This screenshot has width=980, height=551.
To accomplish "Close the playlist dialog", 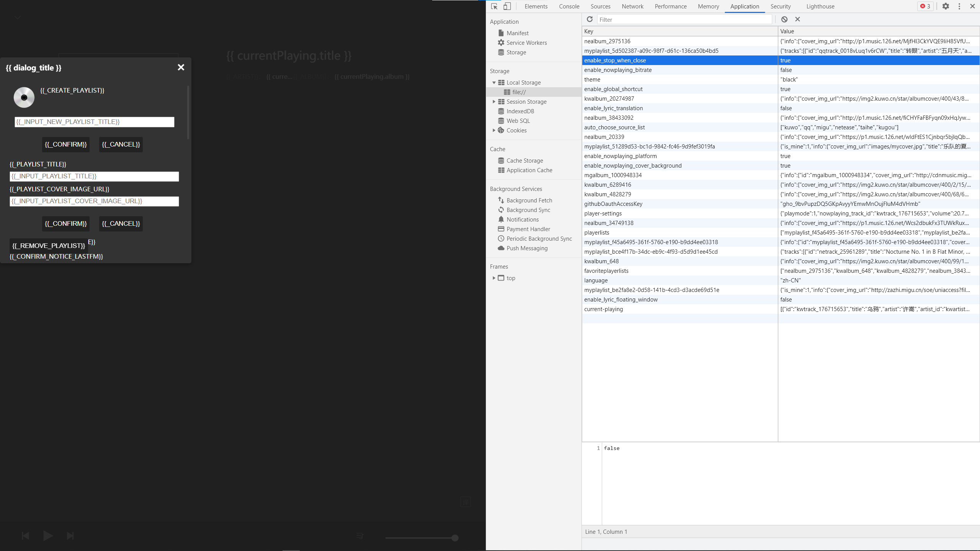I will (181, 67).
